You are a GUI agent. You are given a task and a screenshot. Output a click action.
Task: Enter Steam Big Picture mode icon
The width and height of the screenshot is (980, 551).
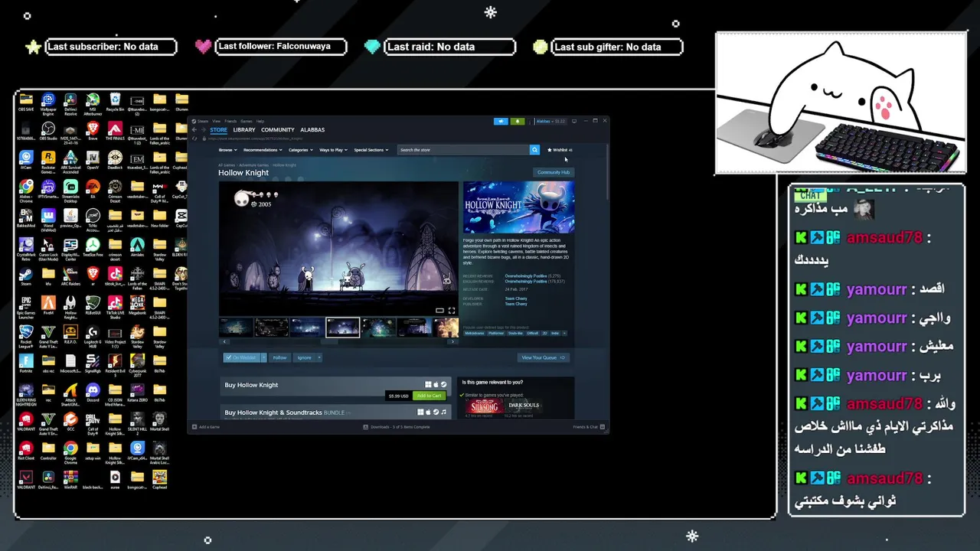574,121
